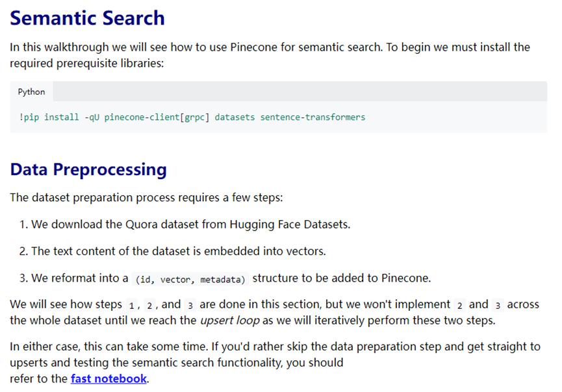Open the fast notebook link
The width and height of the screenshot is (562, 392).
109,379
